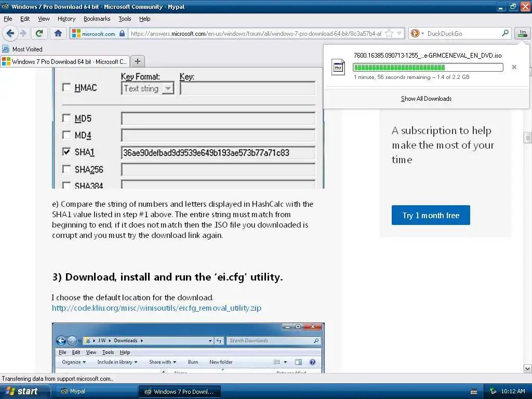Click the 10:12 AM system clock
Viewport: 532px width, 399px height.
[x=513, y=391]
